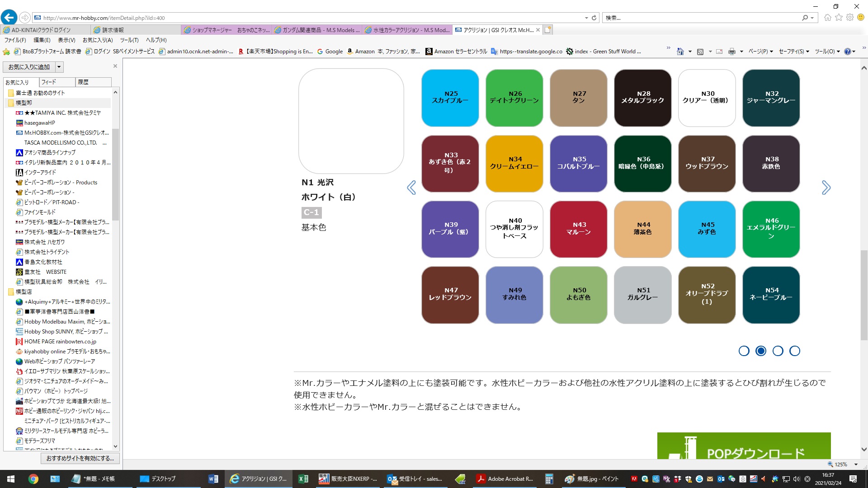Image resolution: width=868 pixels, height=488 pixels.
Task: Open Google Chrome from taskbar
Action: click(33, 479)
